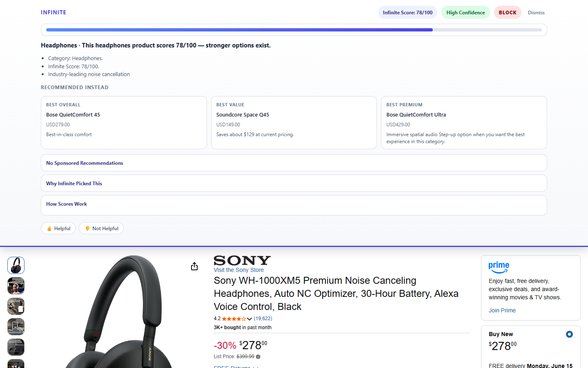Viewport: 588px width, 368px height.
Task: Open the Bose QuietComfort 45 card
Action: click(x=124, y=123)
